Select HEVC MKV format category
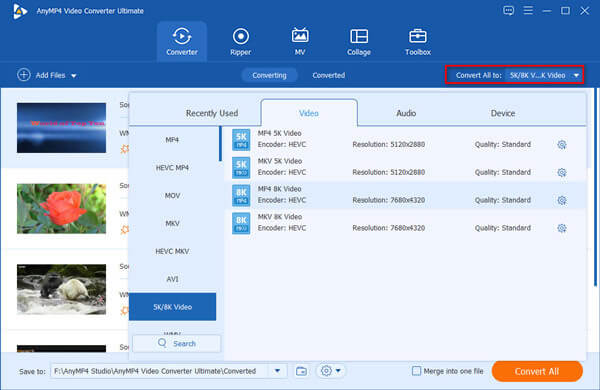This screenshot has height=390, width=600. (172, 251)
